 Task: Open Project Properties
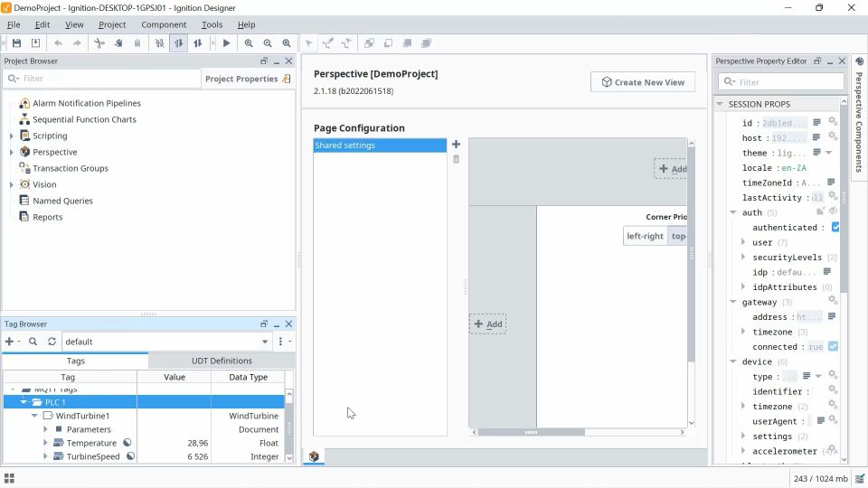248,79
